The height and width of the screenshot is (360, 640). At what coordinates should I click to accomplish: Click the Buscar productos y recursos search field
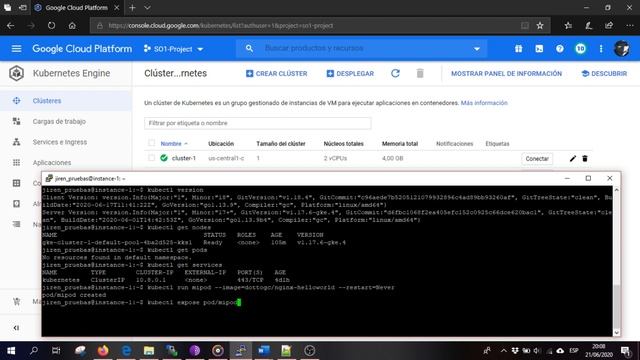(361, 48)
